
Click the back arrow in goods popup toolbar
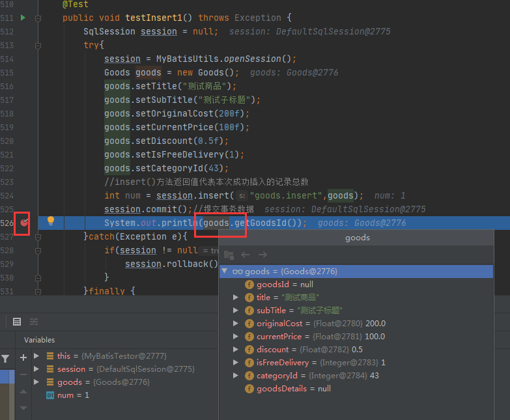coord(246,255)
